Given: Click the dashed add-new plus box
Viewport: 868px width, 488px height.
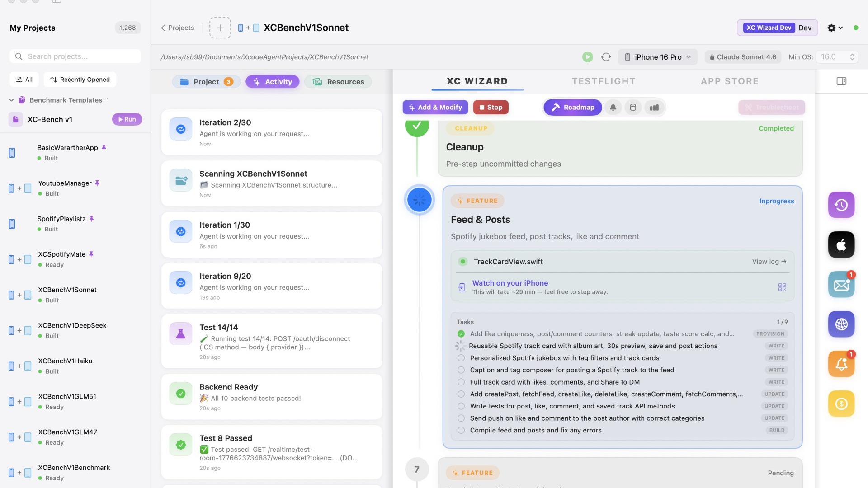Looking at the screenshot, I should pyautogui.click(x=220, y=28).
